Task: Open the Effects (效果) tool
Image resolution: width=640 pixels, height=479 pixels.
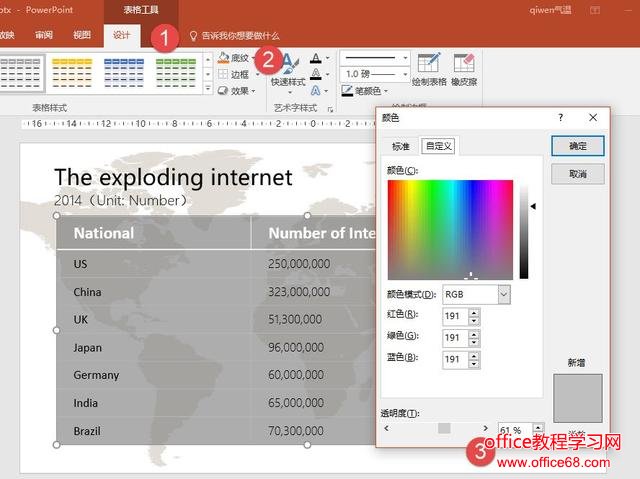Action: click(233, 91)
